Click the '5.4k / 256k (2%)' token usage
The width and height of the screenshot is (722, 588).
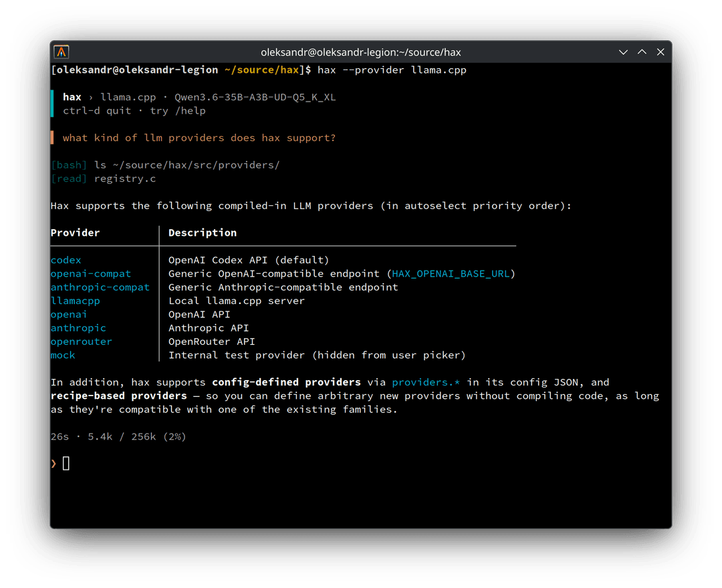(x=137, y=436)
